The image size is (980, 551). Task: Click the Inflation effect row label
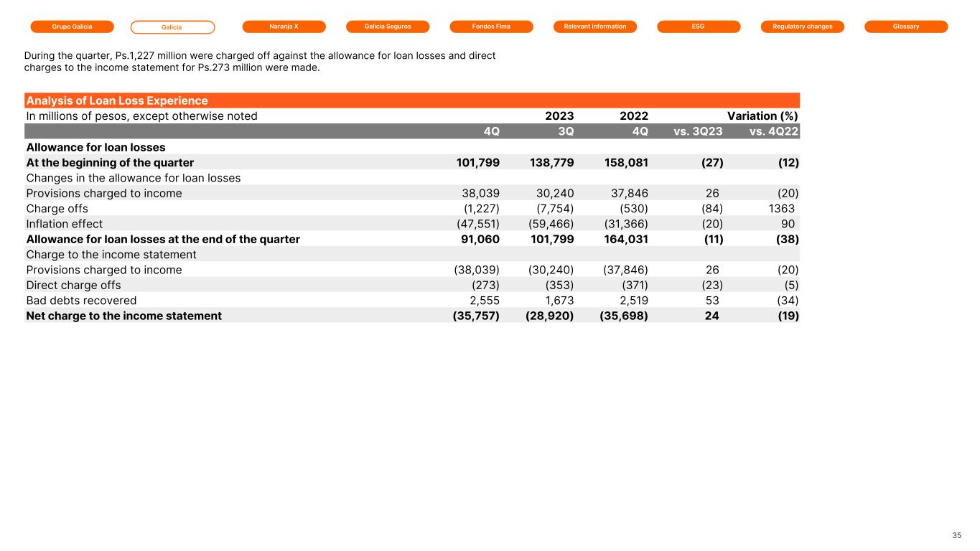pos(65,224)
